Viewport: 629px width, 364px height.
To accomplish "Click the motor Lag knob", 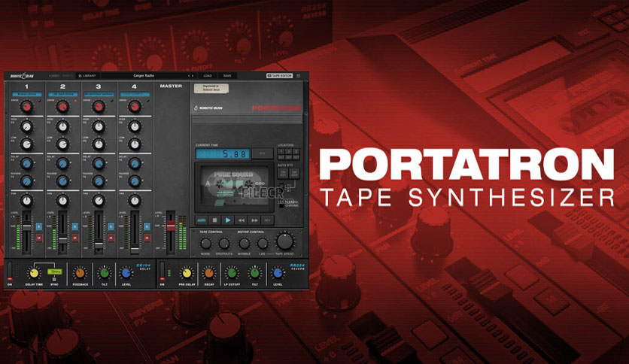I will (263, 243).
